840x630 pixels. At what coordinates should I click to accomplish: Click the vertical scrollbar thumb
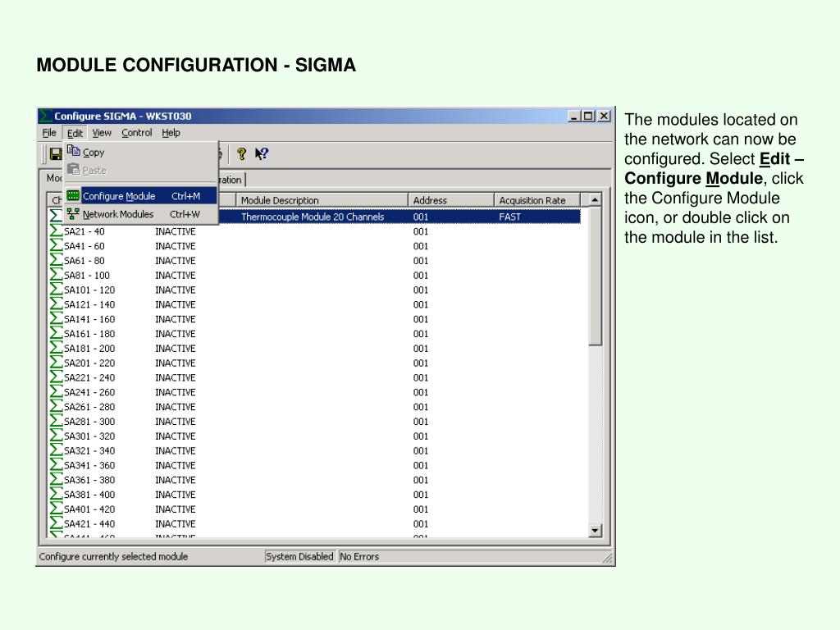point(595,276)
